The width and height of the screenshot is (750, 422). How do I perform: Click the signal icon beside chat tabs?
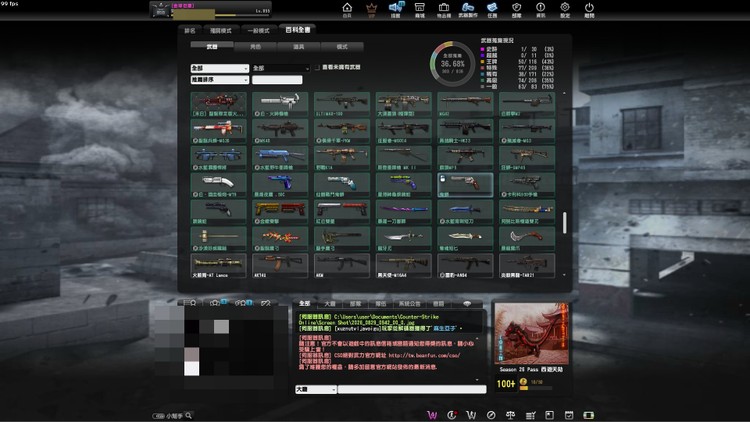click(x=467, y=304)
